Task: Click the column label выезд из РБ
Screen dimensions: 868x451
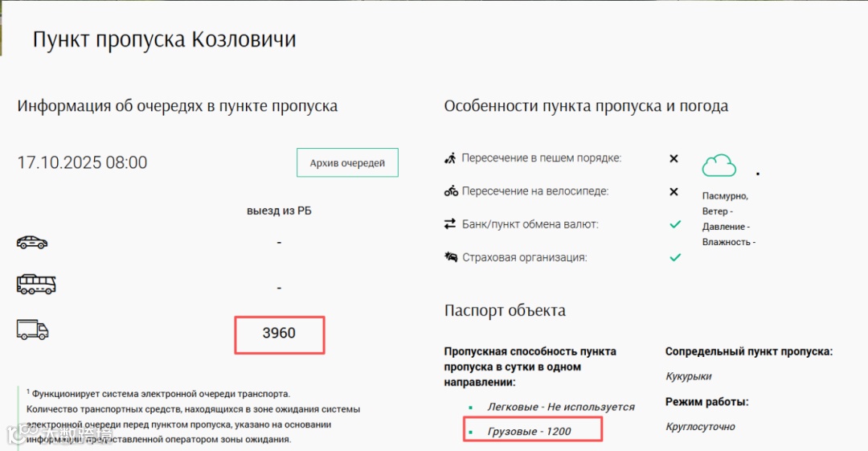Action: (279, 211)
